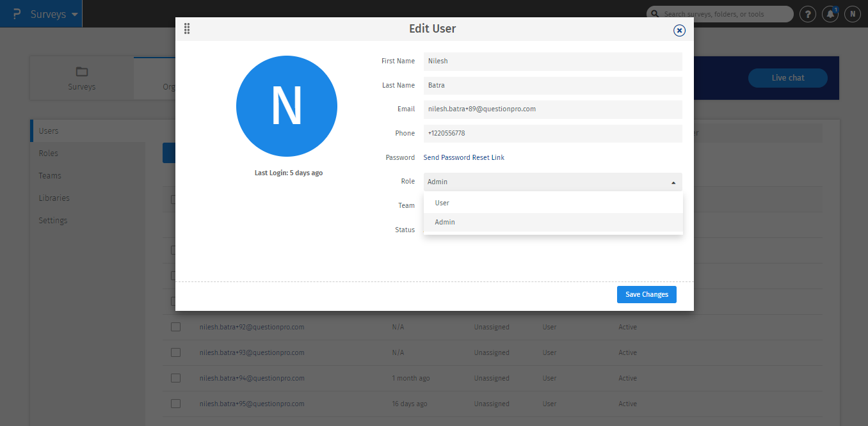
Task: Click the N profile avatar in header
Action: [852, 14]
